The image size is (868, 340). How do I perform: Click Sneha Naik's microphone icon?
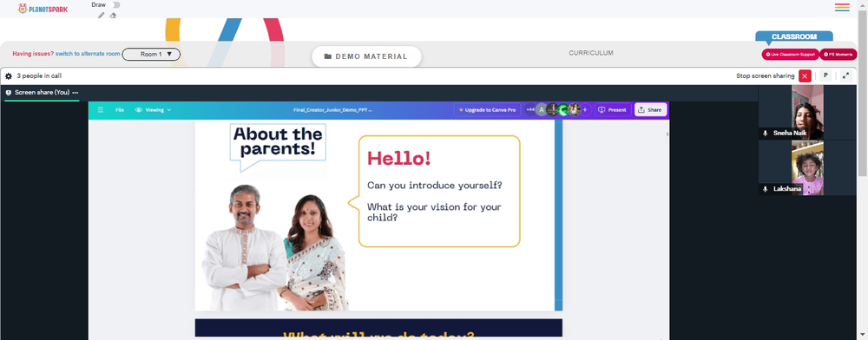[x=765, y=134]
